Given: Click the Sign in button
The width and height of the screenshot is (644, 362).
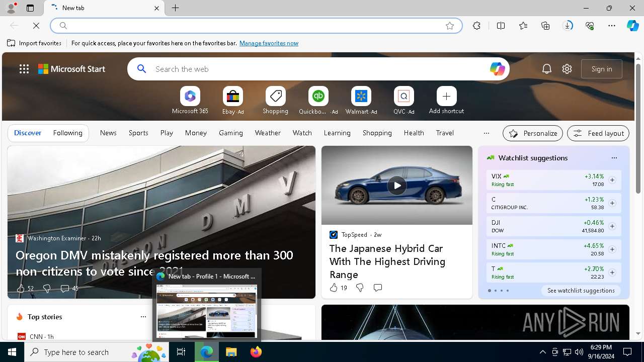Looking at the screenshot, I should click(x=602, y=69).
